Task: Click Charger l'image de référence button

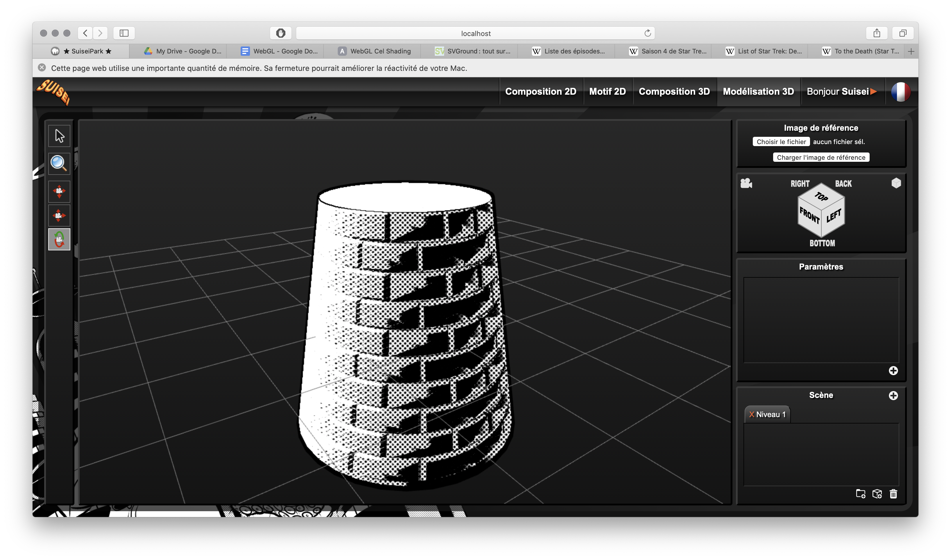Action: (x=821, y=157)
